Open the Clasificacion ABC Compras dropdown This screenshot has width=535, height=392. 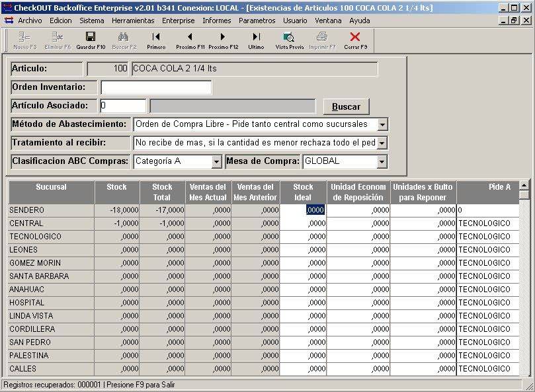pos(216,162)
